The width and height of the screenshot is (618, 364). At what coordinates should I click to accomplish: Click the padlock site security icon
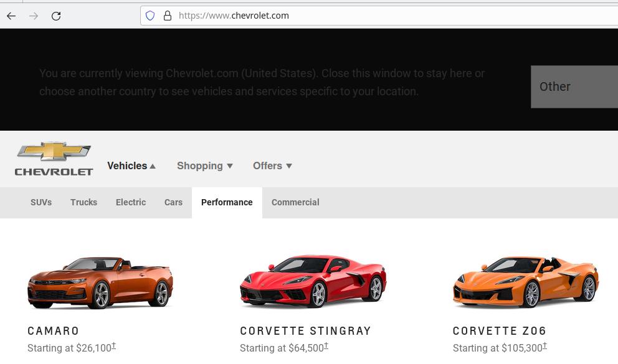click(168, 16)
